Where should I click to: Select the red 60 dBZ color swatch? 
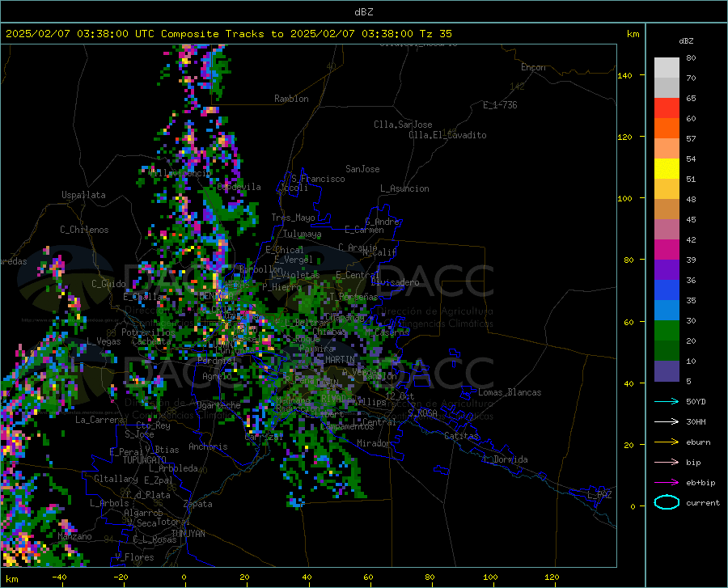[667, 108]
